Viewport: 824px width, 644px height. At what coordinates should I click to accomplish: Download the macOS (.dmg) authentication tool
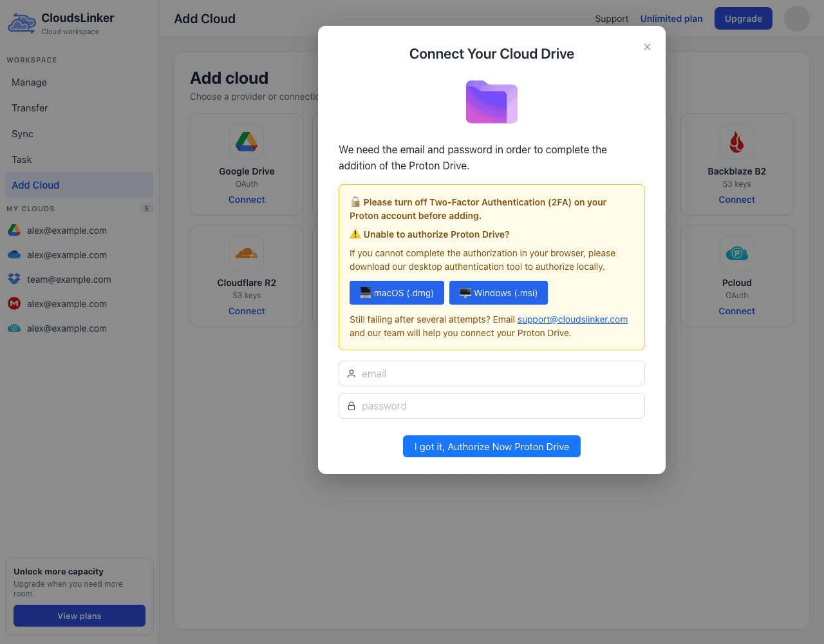[397, 293]
